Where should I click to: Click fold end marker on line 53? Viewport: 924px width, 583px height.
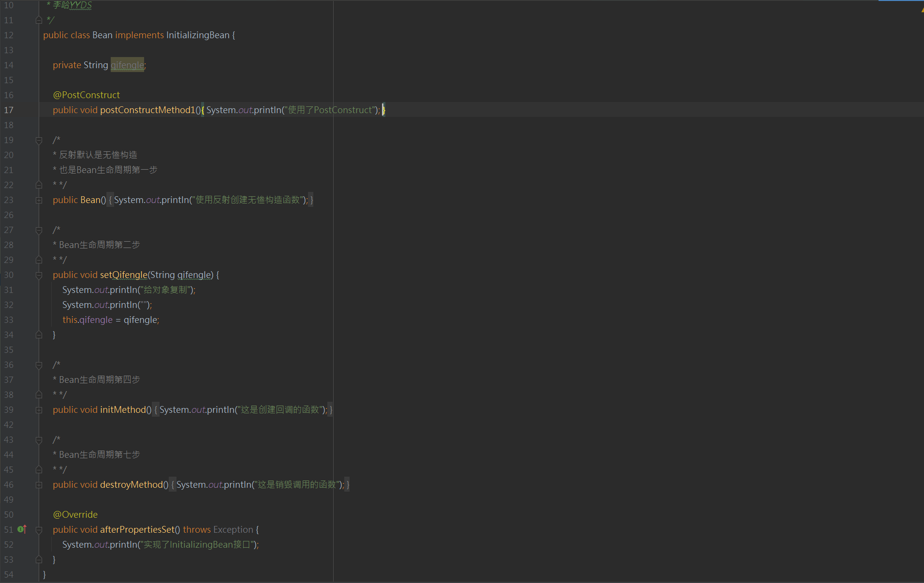(x=39, y=559)
